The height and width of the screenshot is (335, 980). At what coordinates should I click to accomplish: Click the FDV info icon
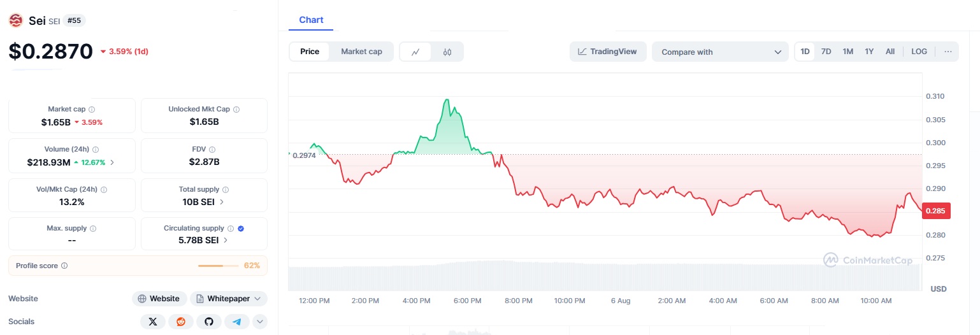tap(212, 150)
